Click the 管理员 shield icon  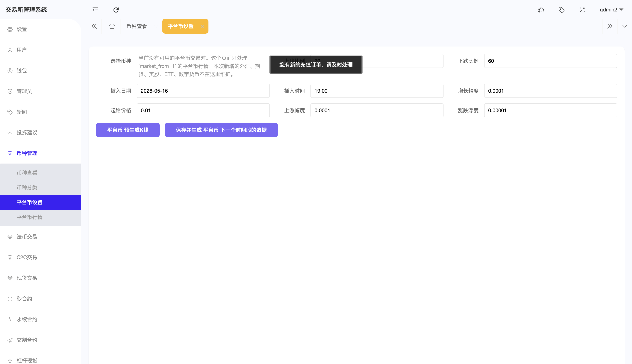[10, 92]
